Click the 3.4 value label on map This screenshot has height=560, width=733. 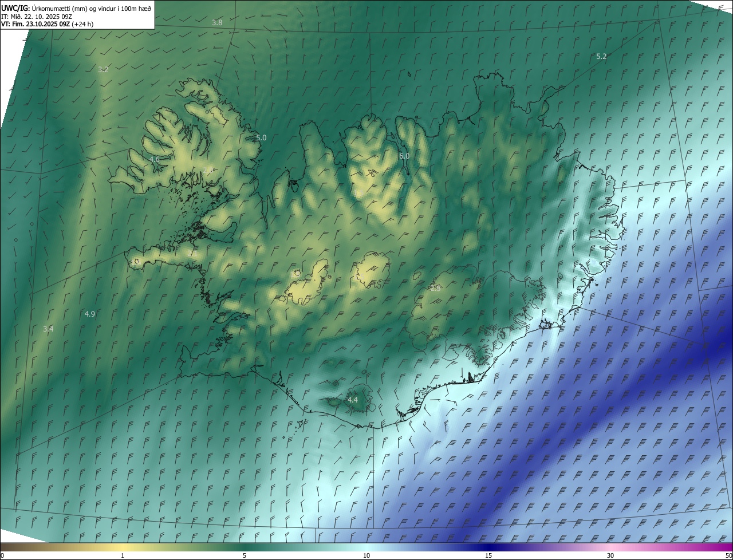[48, 329]
